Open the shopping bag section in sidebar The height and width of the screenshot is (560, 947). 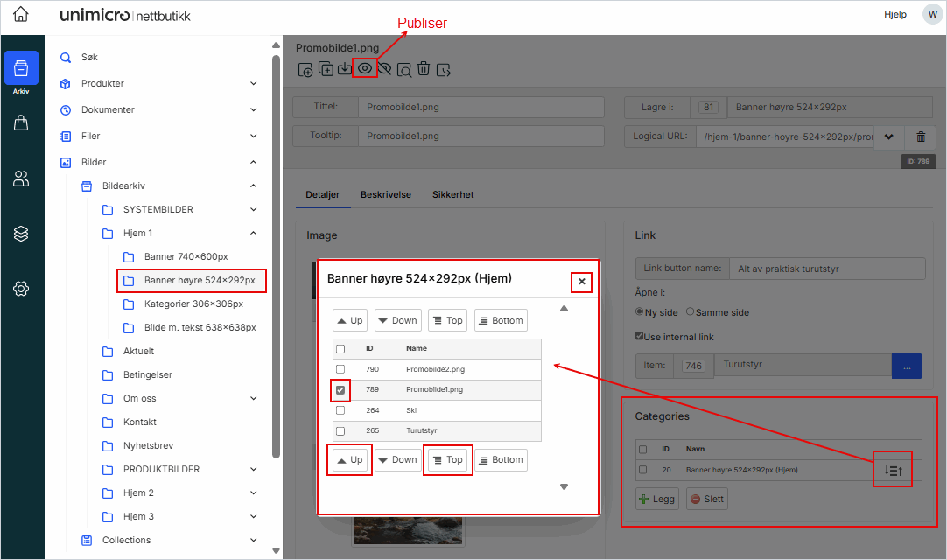point(22,123)
